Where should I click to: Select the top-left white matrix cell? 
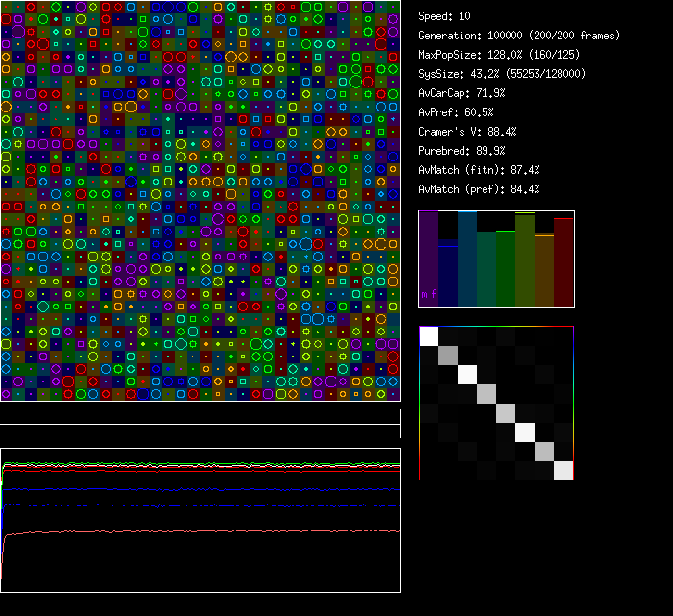(429, 335)
